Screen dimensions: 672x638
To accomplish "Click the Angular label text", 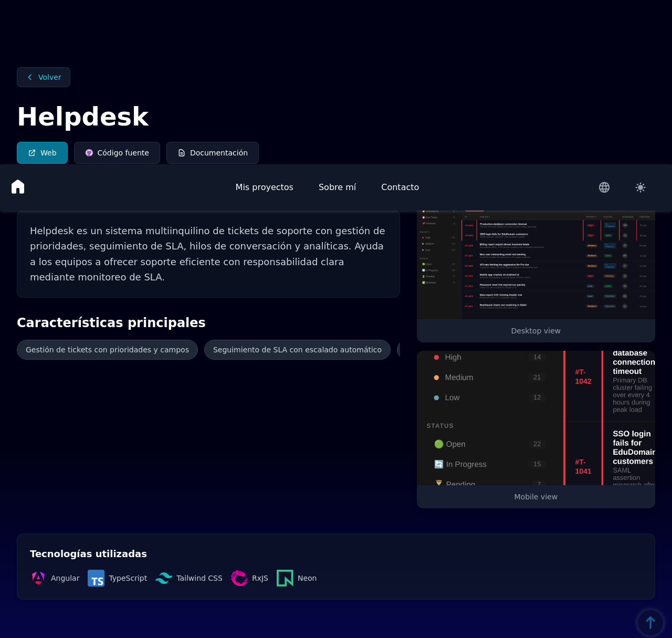I will tap(65, 578).
